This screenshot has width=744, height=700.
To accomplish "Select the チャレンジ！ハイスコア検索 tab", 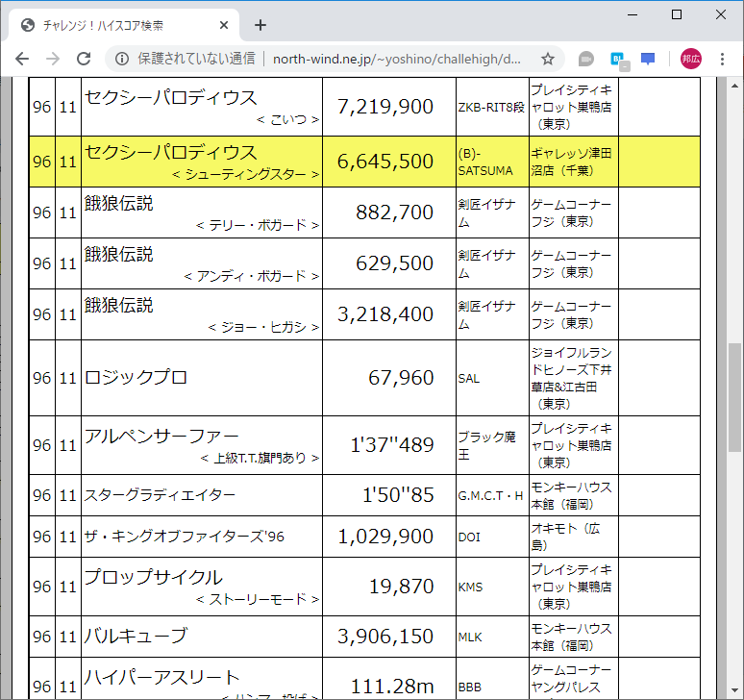I will [121, 25].
